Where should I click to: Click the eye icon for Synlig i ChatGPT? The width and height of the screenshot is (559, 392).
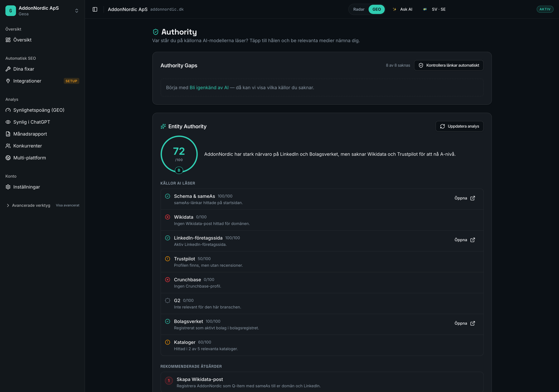click(x=8, y=122)
